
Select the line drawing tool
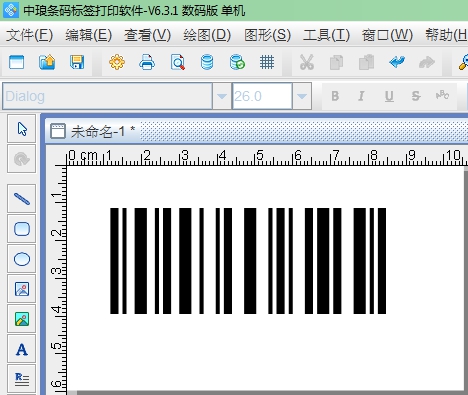tap(22, 199)
